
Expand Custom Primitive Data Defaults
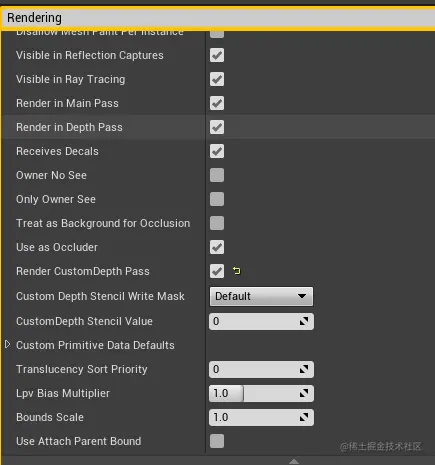pyautogui.click(x=7, y=345)
